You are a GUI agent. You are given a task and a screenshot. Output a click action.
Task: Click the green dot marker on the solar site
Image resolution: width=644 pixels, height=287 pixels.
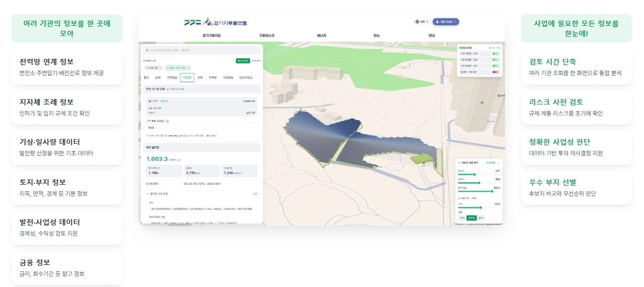pos(424,162)
